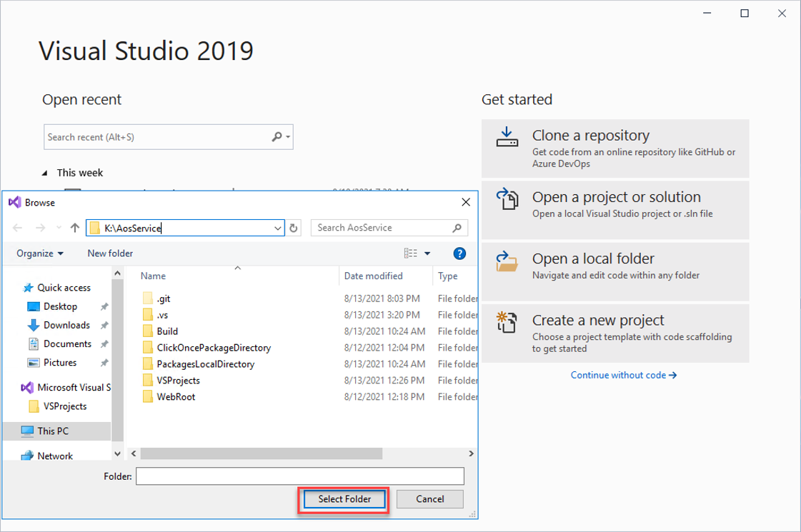
Task: Click the K:\AosService address bar
Action: (184, 228)
